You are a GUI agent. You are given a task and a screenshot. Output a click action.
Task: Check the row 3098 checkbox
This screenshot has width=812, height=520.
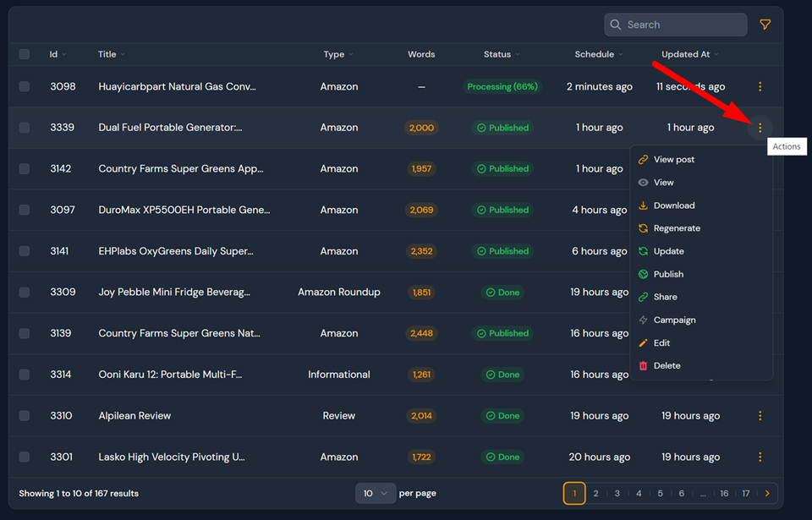pyautogui.click(x=25, y=86)
